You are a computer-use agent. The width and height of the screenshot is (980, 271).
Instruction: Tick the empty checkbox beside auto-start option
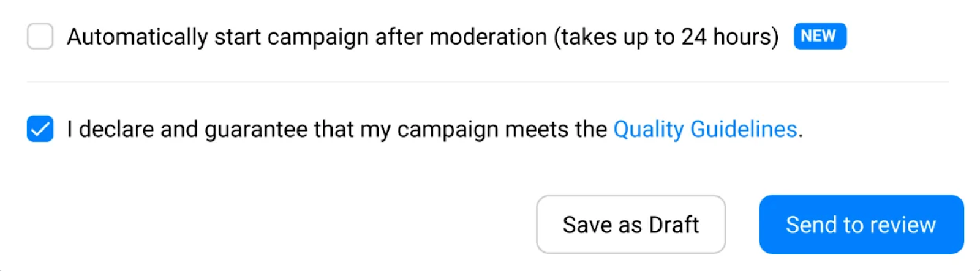pos(40,37)
